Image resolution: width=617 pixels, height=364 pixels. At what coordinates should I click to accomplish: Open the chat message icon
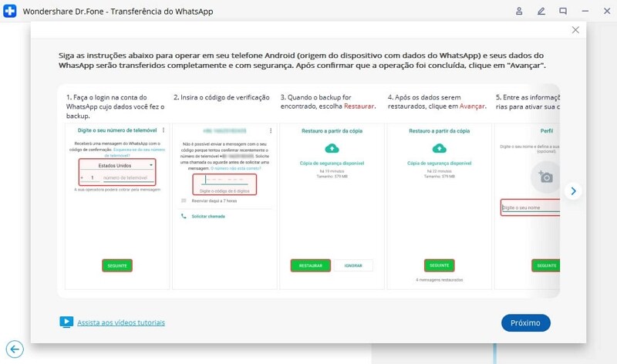pos(563,11)
